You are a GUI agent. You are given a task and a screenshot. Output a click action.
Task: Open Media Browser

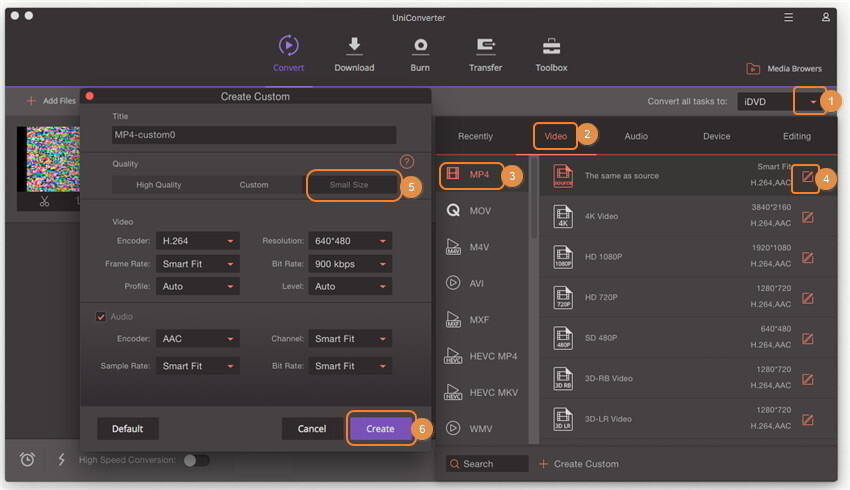pyautogui.click(x=784, y=69)
